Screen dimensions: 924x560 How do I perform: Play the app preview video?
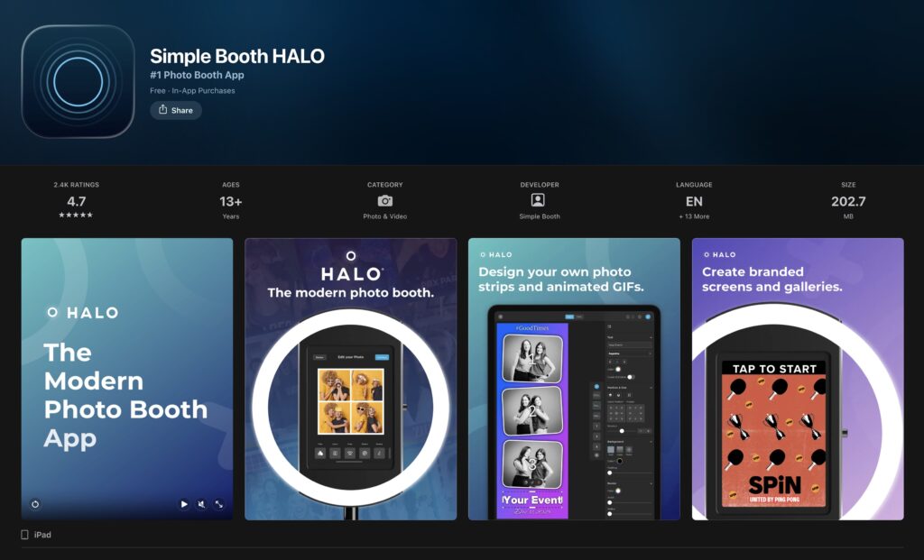(184, 504)
